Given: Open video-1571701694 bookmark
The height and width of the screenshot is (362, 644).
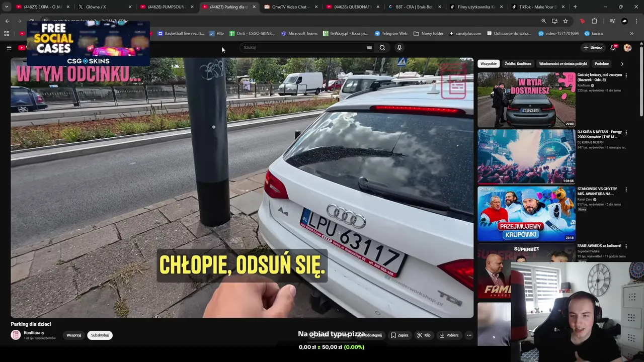Looking at the screenshot, I should (559, 34).
